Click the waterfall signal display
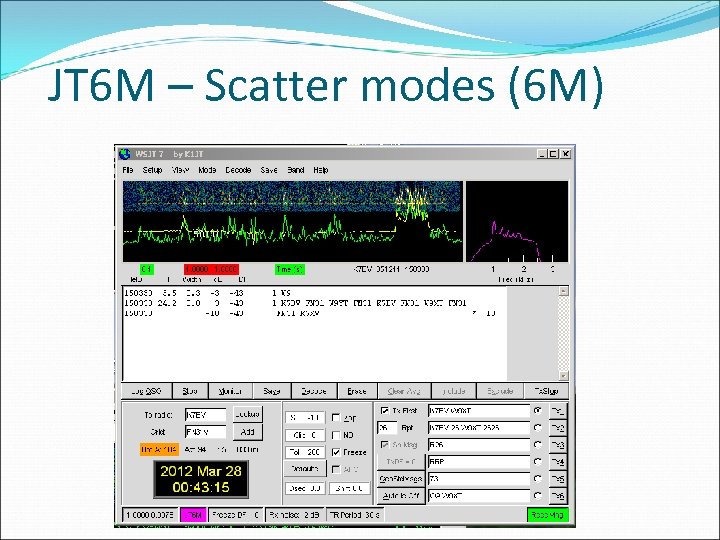This screenshot has height=540, width=720. pyautogui.click(x=292, y=221)
